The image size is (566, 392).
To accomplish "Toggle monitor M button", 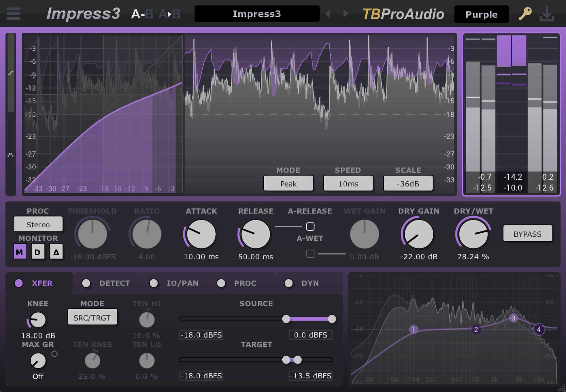I will pos(20,252).
